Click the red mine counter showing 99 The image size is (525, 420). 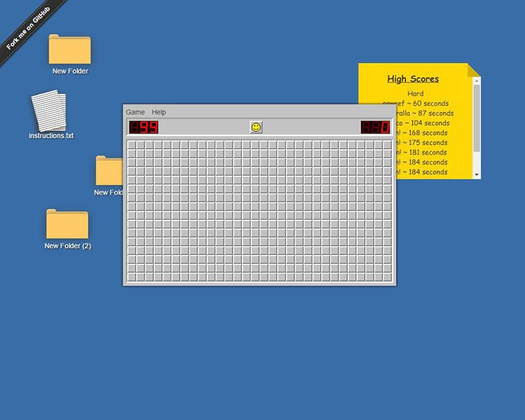144,127
